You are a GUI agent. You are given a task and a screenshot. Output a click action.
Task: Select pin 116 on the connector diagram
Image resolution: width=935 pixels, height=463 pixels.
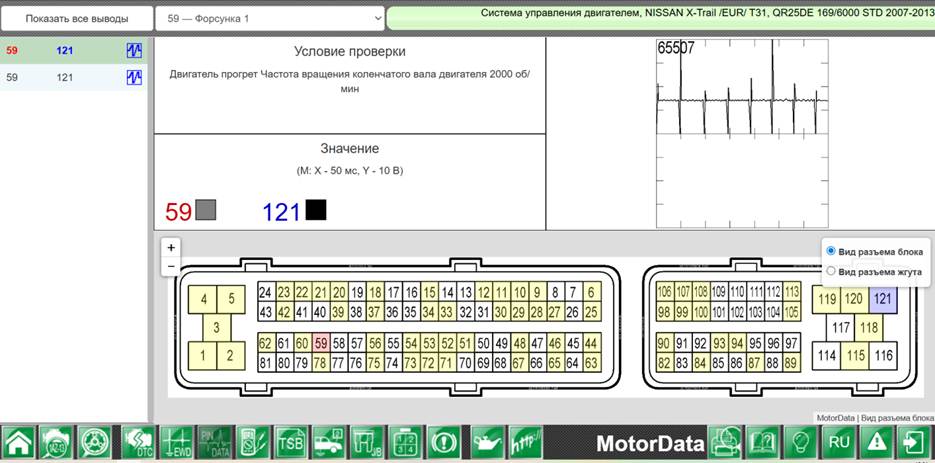click(883, 356)
